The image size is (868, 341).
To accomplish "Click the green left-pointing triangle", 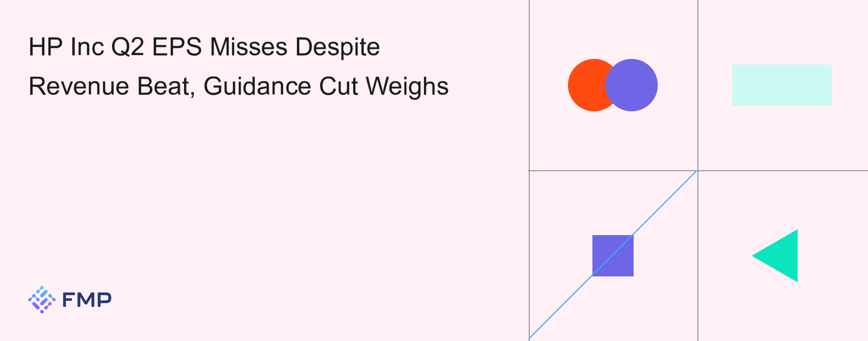I will click(775, 256).
